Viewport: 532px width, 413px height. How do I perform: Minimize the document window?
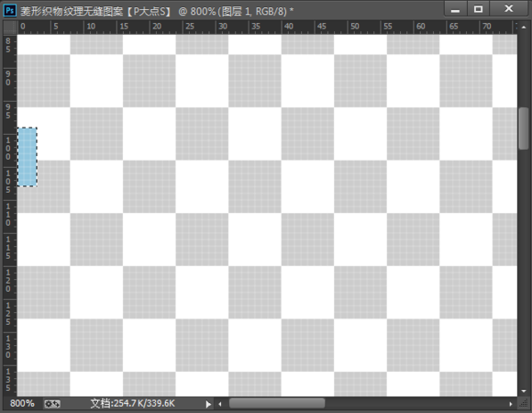pos(455,9)
